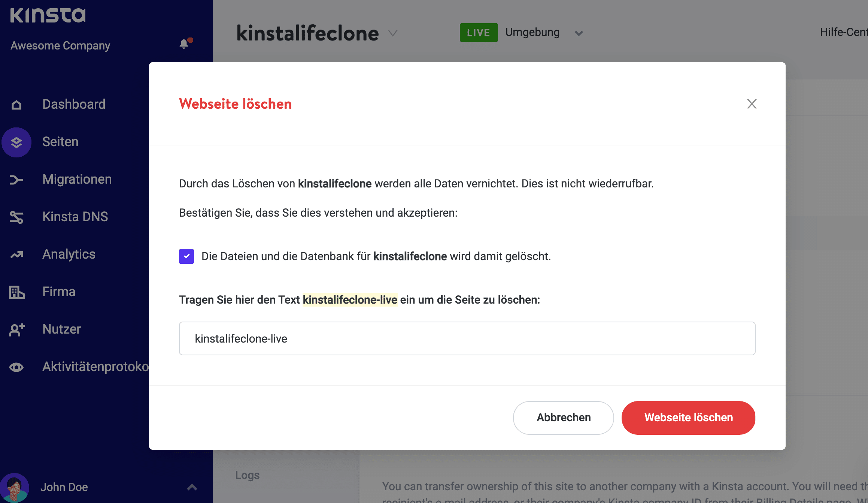Click the Firma (Company) icon

[16, 292]
